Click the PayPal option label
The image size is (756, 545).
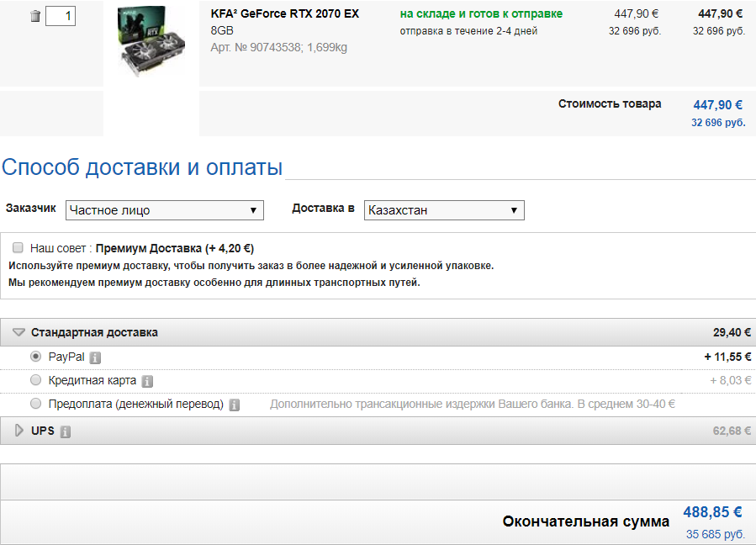[66, 357]
